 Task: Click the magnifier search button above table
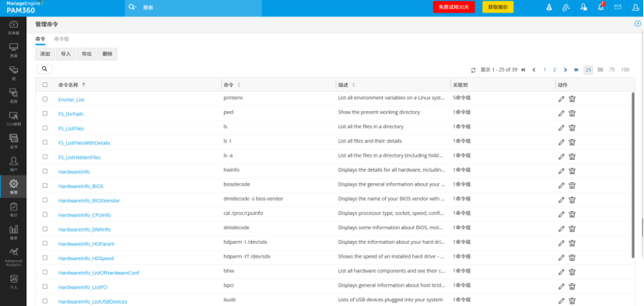[x=44, y=68]
